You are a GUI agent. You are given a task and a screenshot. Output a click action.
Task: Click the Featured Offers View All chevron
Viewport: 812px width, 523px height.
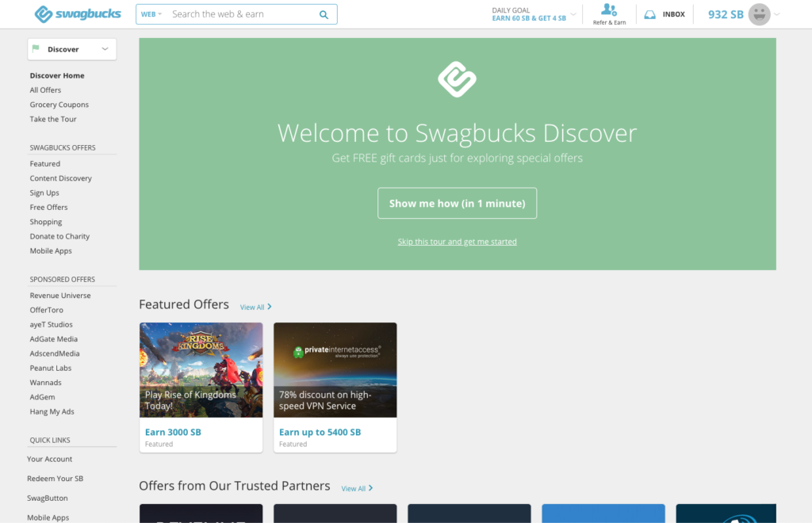click(x=270, y=307)
